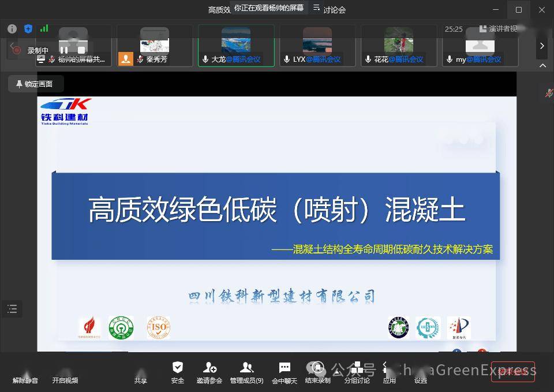554x392 pixels.
Task: Select 花花 participant tile
Action: click(x=399, y=46)
